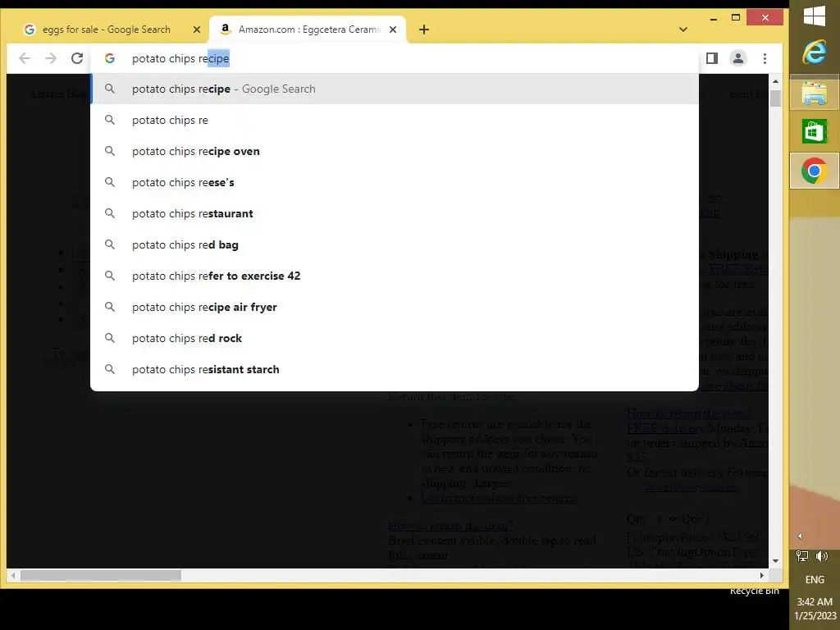Choose 'potato chips reese's' suggestion
Image resolution: width=840 pixels, height=630 pixels.
click(395, 182)
